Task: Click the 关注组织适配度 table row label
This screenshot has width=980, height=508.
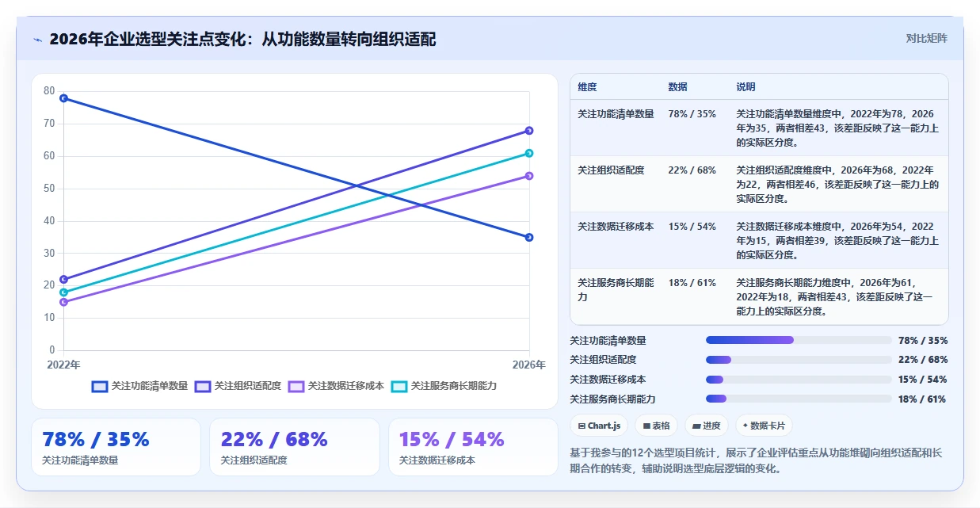Action: [611, 170]
